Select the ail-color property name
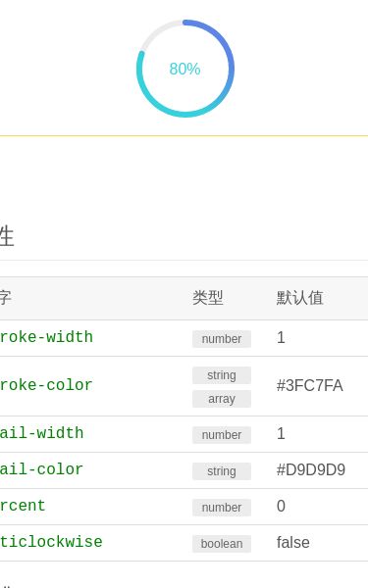 point(41,469)
